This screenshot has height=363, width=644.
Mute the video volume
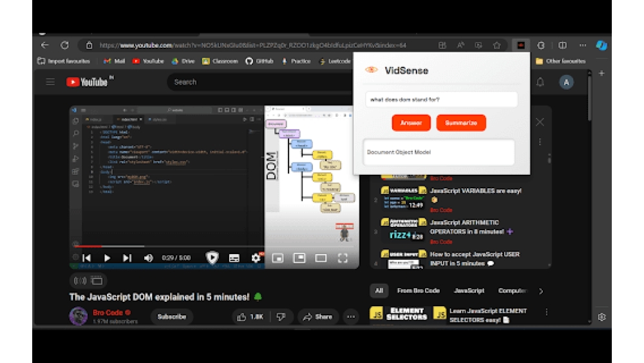148,258
